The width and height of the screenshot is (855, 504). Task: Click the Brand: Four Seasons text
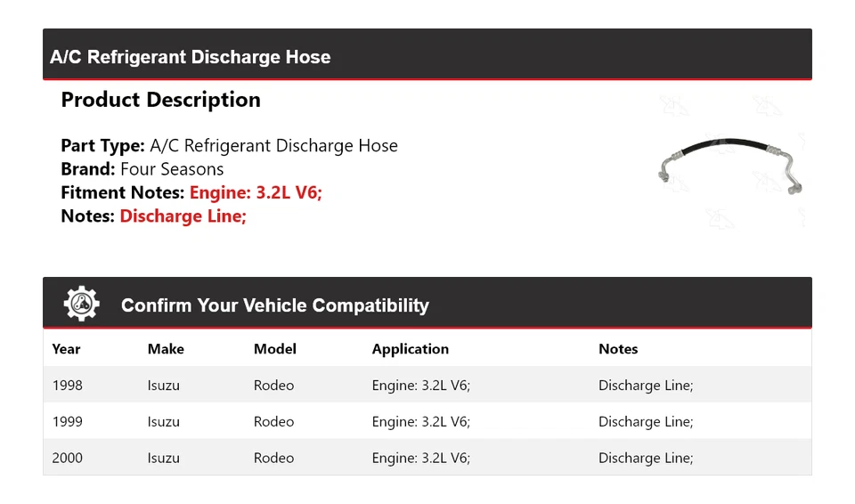142,169
